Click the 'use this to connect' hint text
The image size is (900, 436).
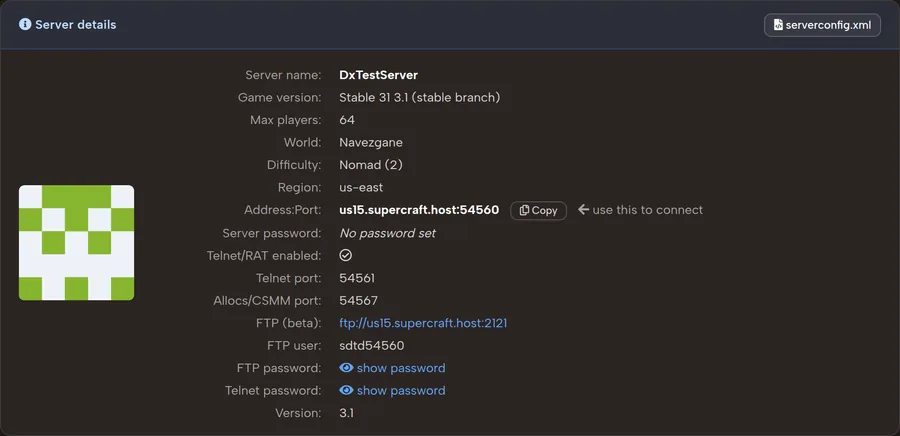(647, 210)
